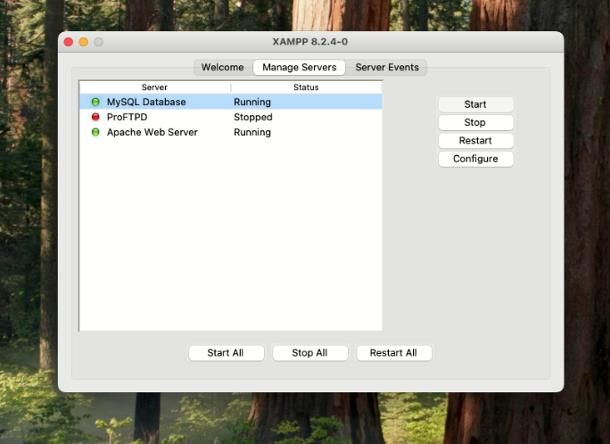Open Configure for the selected server
This screenshot has width=610, height=444.
coord(475,159)
